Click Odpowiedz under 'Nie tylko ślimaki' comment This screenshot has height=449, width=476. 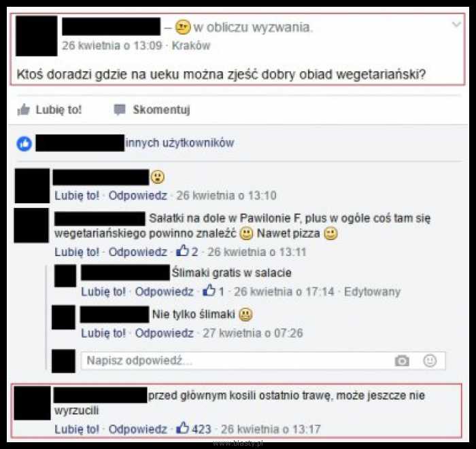click(x=165, y=333)
